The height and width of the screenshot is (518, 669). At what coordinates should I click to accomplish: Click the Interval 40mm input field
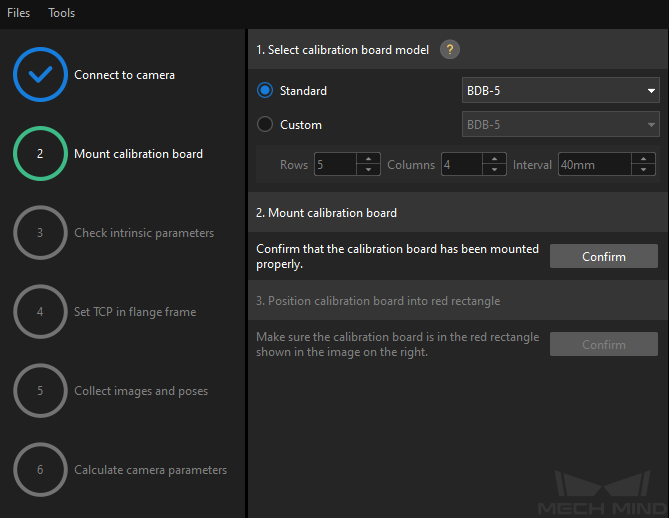click(x=594, y=165)
